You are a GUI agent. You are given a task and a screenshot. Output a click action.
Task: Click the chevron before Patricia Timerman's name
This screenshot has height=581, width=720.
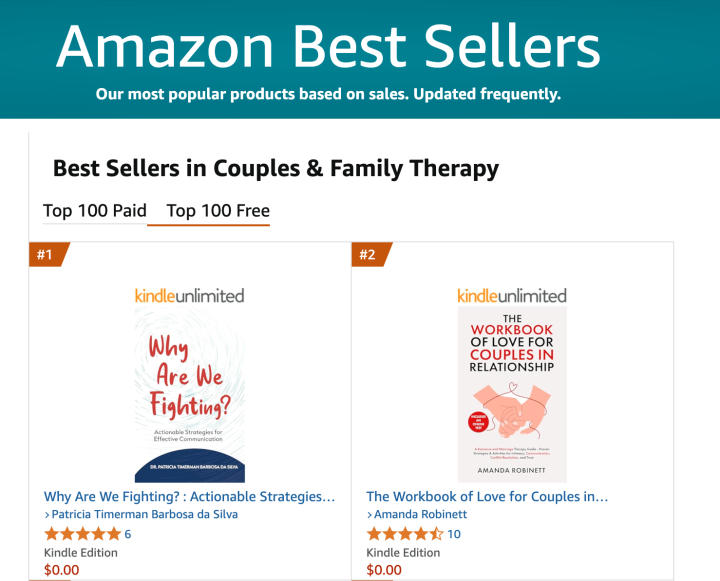tap(47, 515)
